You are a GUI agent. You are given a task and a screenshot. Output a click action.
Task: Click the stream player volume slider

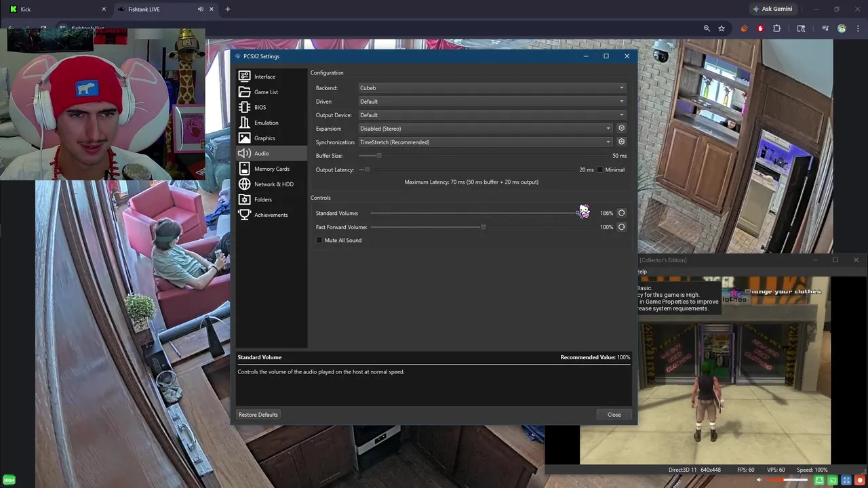(x=787, y=480)
